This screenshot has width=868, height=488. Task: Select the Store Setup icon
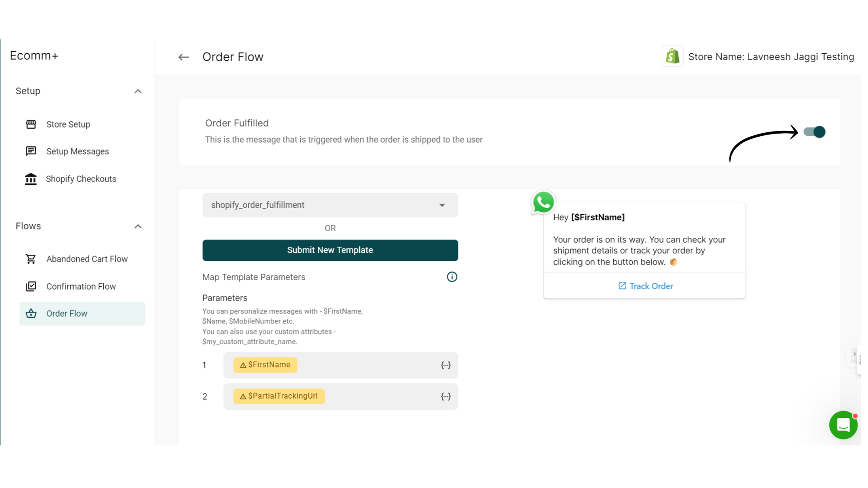30,124
